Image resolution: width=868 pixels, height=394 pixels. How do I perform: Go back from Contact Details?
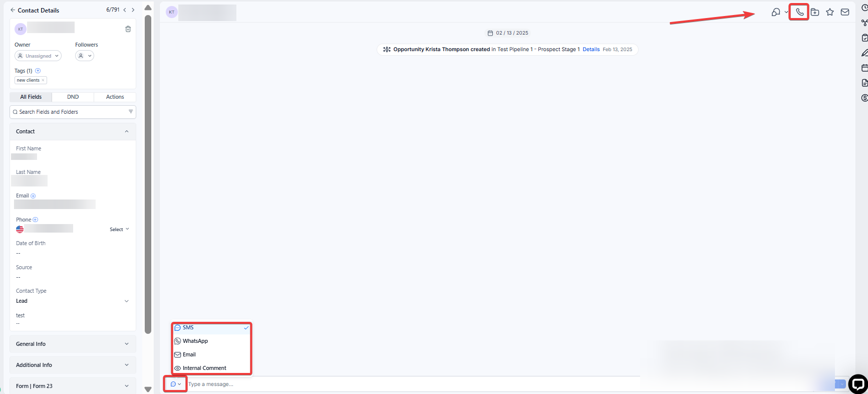click(x=13, y=10)
